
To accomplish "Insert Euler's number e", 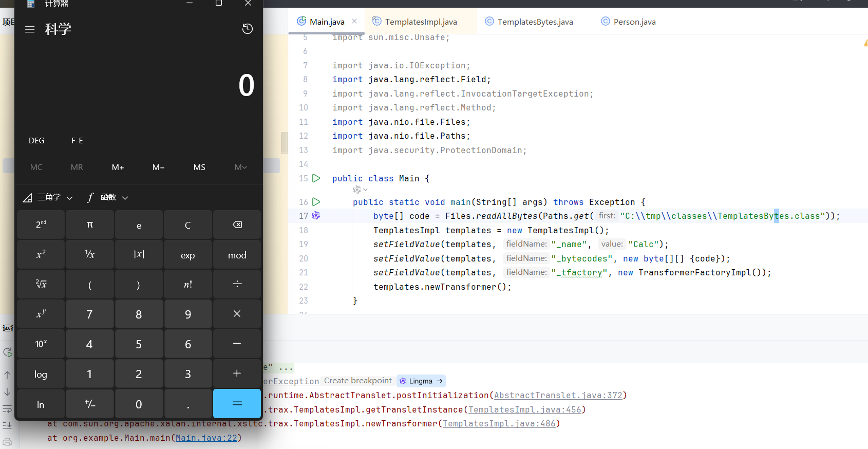I will 139,224.
